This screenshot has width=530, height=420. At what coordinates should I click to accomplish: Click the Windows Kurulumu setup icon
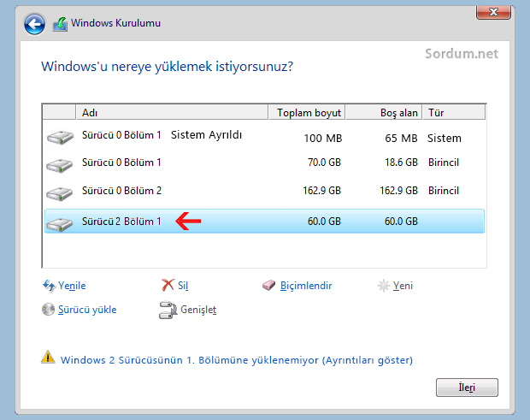[x=60, y=24]
